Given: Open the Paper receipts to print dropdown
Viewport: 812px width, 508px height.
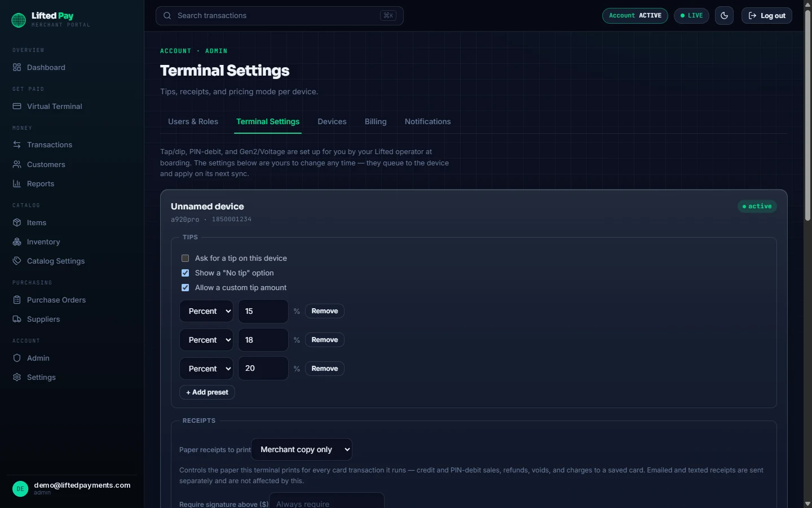Looking at the screenshot, I should tap(302, 449).
